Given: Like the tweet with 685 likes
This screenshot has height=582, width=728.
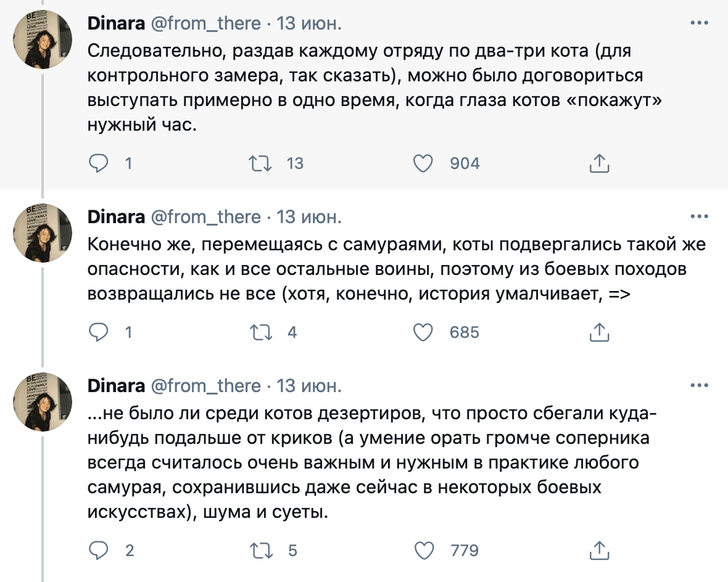Looking at the screenshot, I should [x=423, y=332].
